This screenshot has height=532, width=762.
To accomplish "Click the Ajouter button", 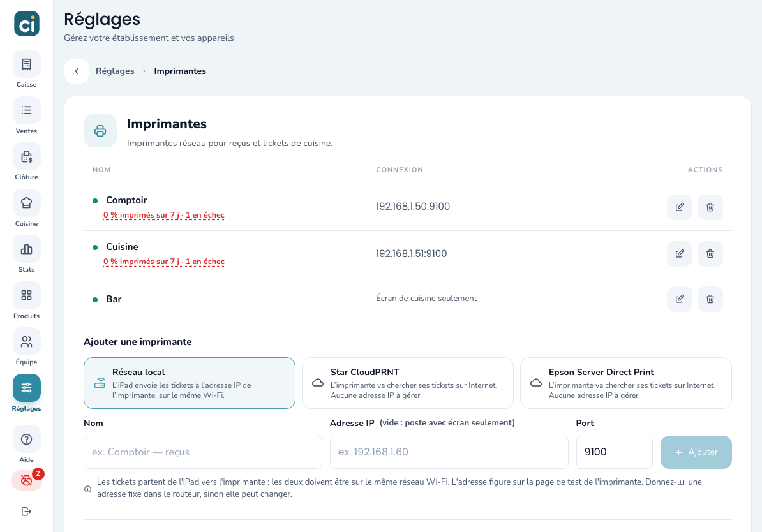I will pos(696,452).
